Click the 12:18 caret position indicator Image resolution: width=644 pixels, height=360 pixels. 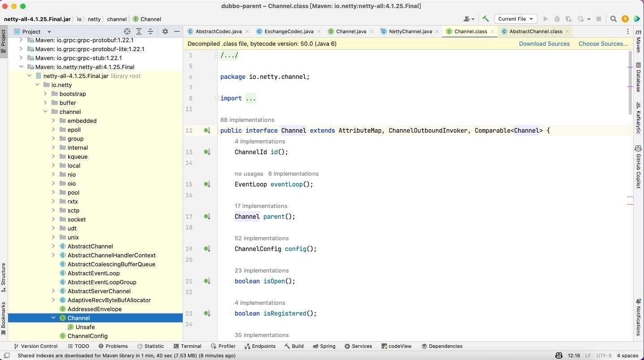tap(574, 356)
